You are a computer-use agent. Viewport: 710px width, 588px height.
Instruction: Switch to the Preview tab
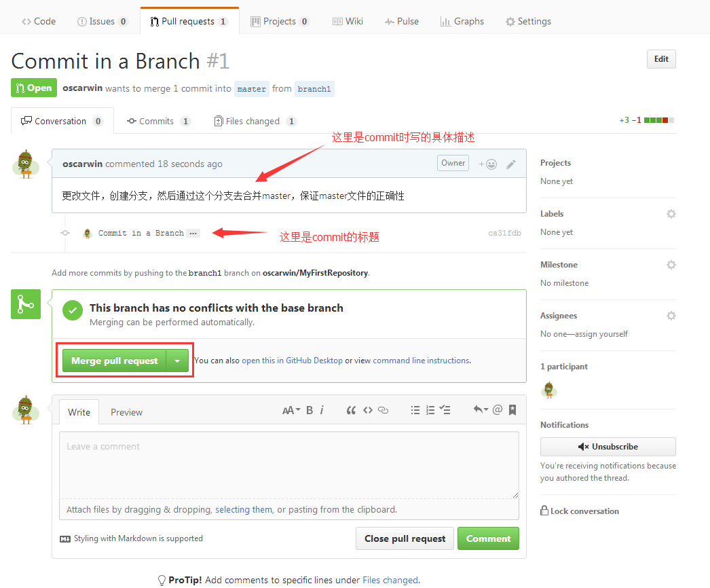click(126, 412)
